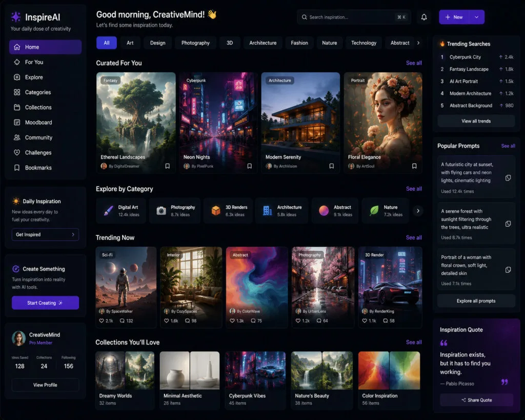Select Cyberpunk City trending search
525x420 pixels.
[476, 57]
